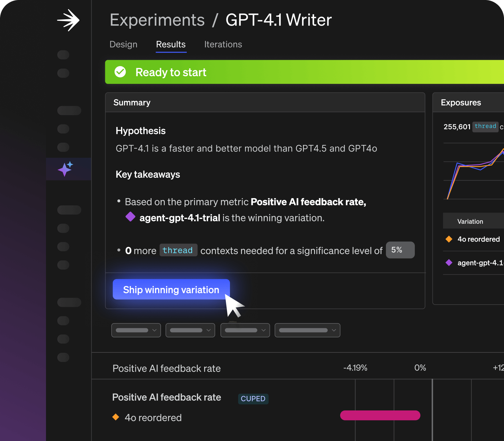Click the CUPED badge

(x=253, y=398)
